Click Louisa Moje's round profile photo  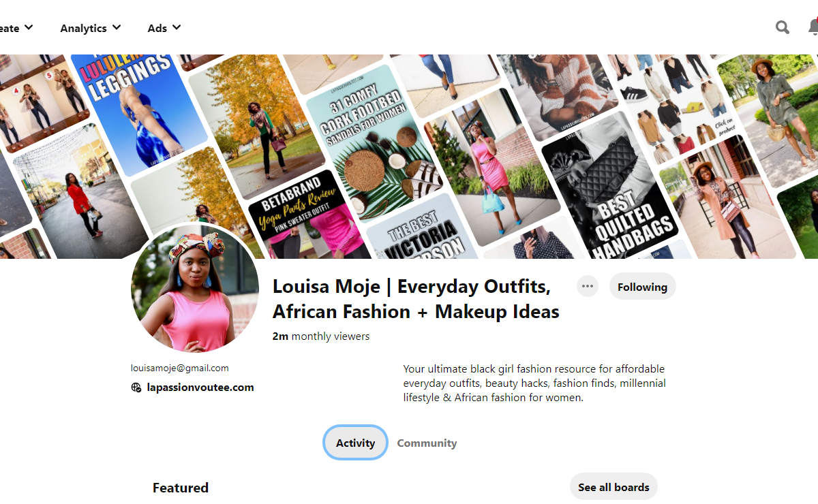[x=195, y=288]
